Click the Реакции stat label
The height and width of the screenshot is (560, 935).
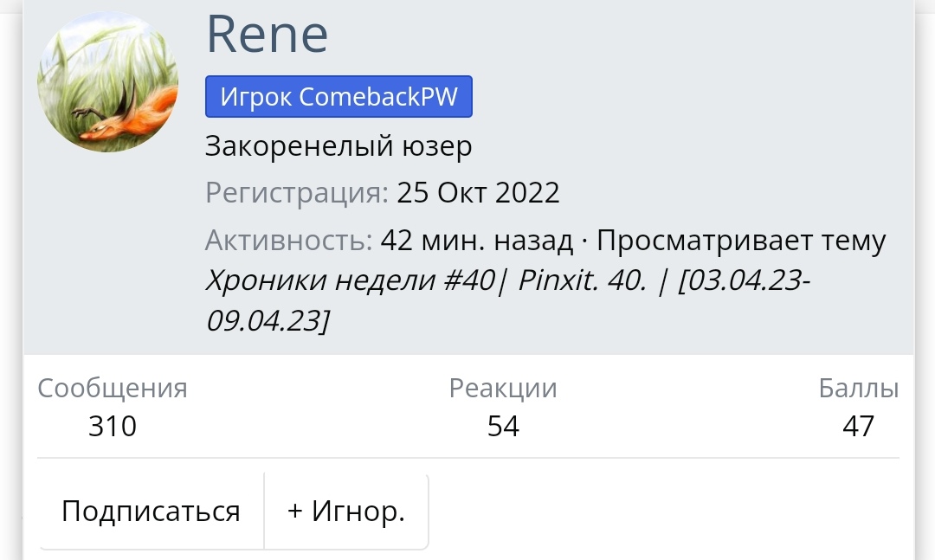503,388
